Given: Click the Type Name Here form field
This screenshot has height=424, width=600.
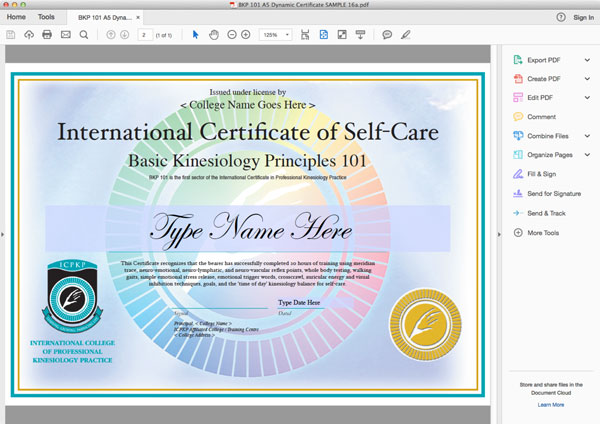Looking at the screenshot, I should click(x=248, y=228).
